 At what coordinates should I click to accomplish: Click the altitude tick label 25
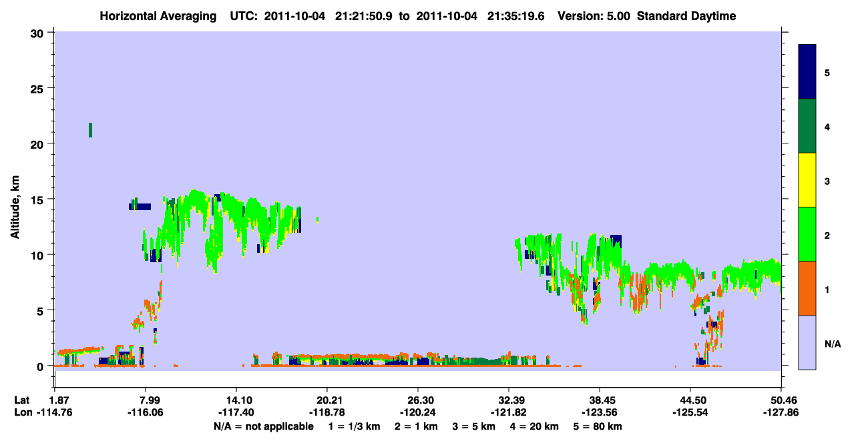[39, 88]
